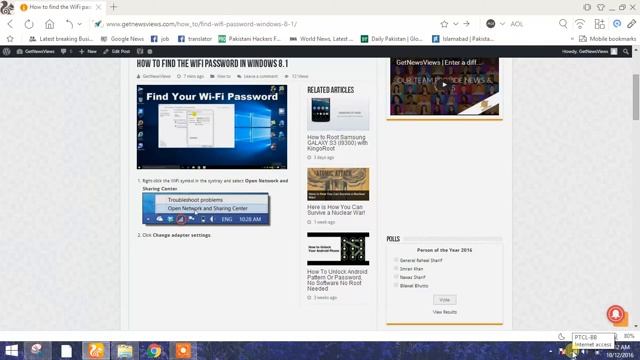Click the go arrow in the address bar
This screenshot has height=360, width=640.
point(466,24)
